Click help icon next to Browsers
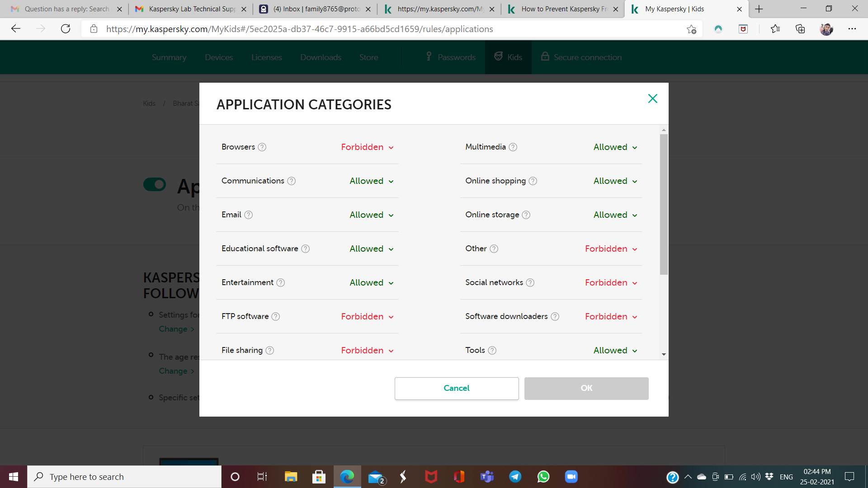Image resolution: width=868 pixels, height=488 pixels. 262,147
